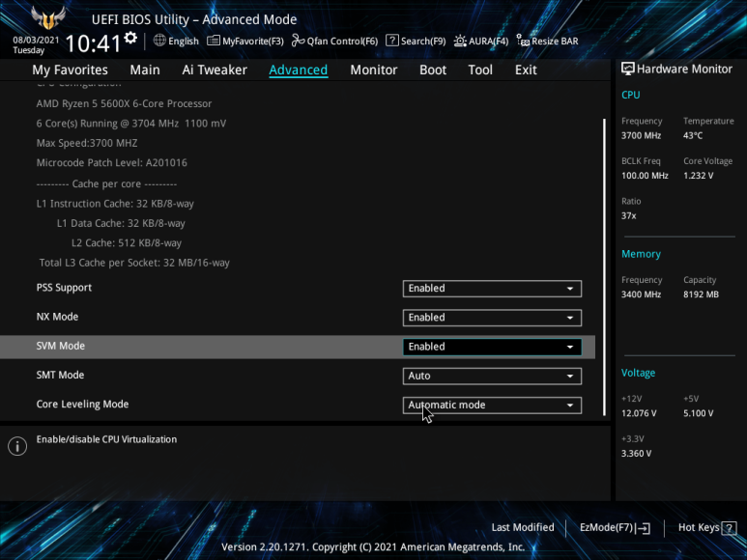Go to Ai Tweaker tab
747x560 pixels.
point(215,70)
